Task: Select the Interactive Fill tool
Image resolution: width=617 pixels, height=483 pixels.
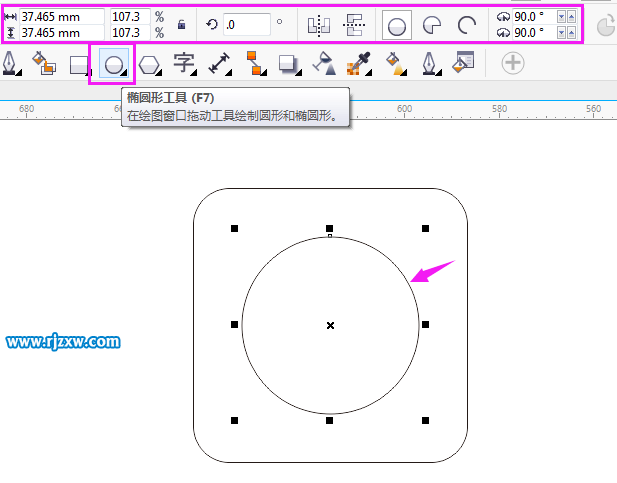Action: click(394, 65)
